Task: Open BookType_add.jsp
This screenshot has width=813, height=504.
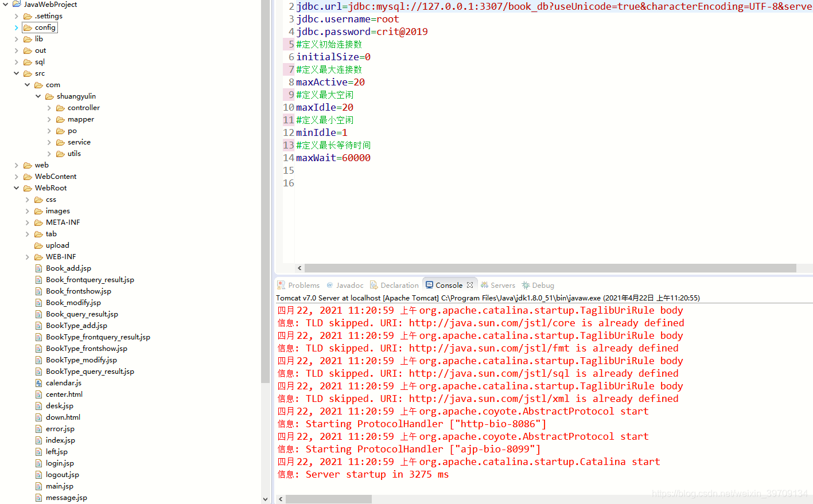Action: click(x=76, y=326)
